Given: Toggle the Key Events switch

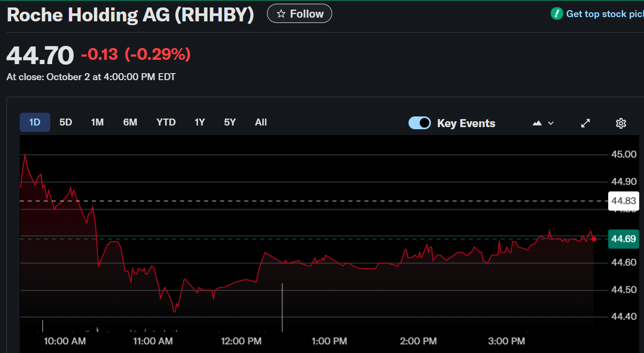Looking at the screenshot, I should pyautogui.click(x=420, y=123).
